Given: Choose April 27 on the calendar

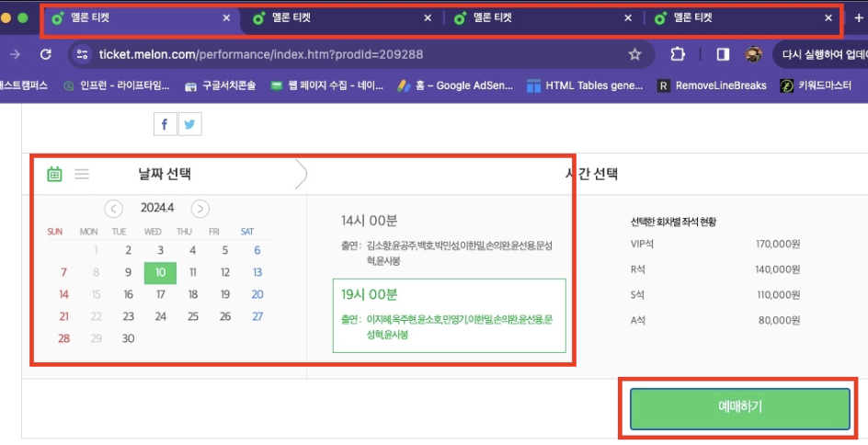Looking at the screenshot, I should [257, 316].
